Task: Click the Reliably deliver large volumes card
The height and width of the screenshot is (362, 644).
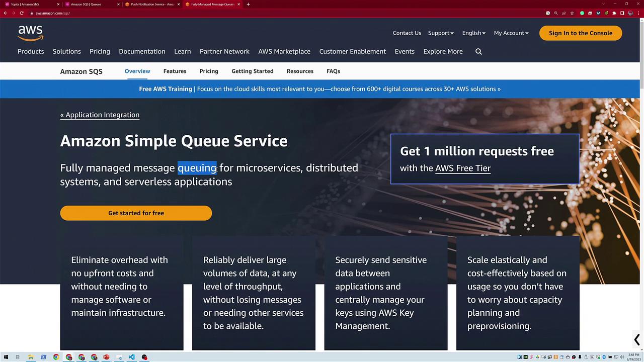Action: coord(254,293)
